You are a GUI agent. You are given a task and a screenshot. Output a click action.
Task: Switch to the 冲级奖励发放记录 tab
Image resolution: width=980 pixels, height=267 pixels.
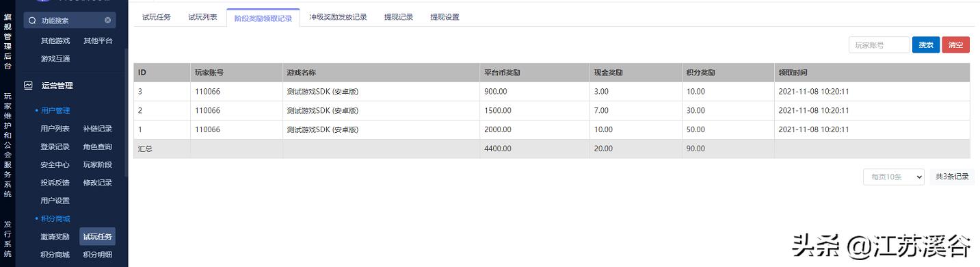coord(338,17)
